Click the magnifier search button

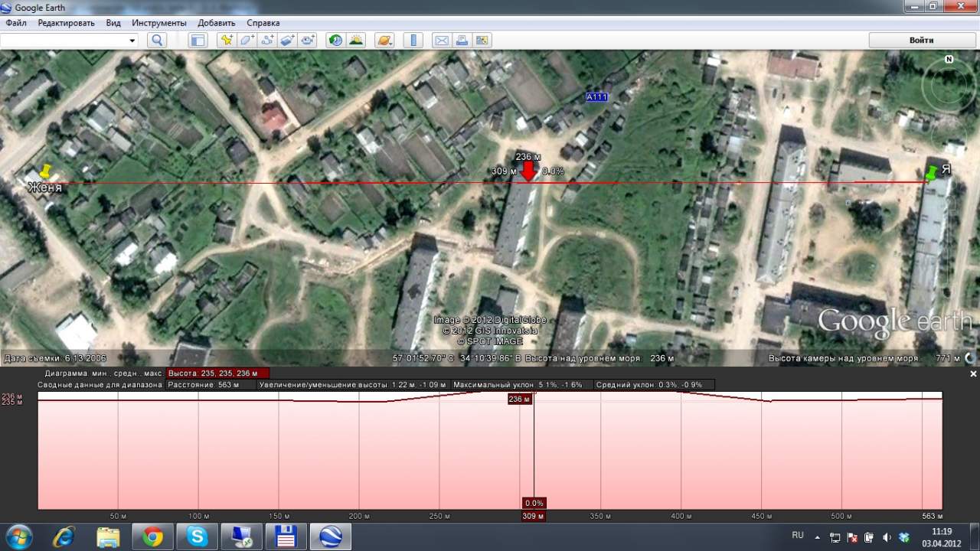(x=157, y=41)
